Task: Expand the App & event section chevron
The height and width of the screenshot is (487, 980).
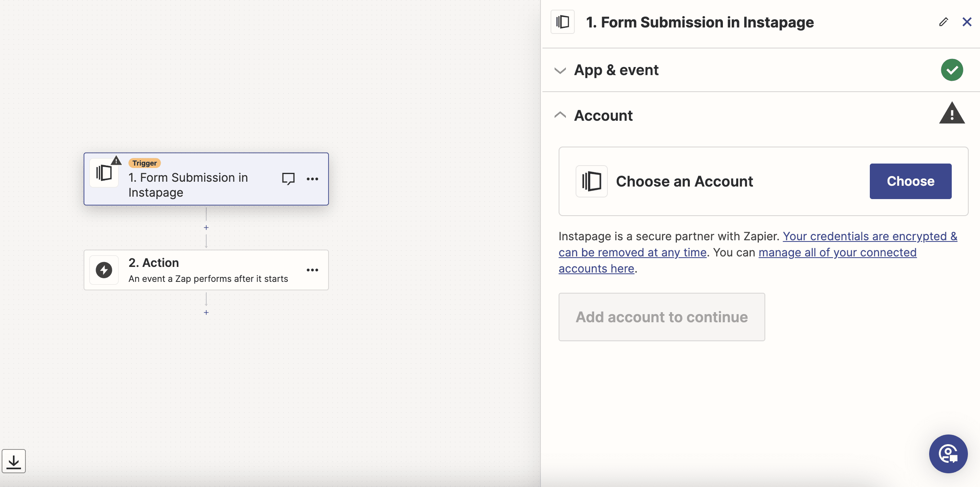Action: (x=560, y=70)
